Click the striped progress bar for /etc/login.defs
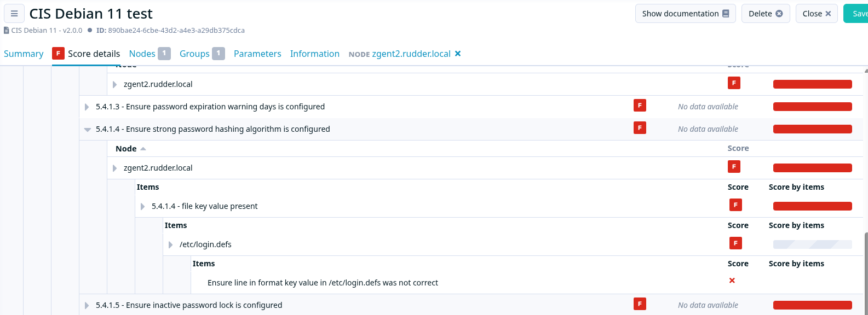The image size is (868, 315). click(x=813, y=244)
